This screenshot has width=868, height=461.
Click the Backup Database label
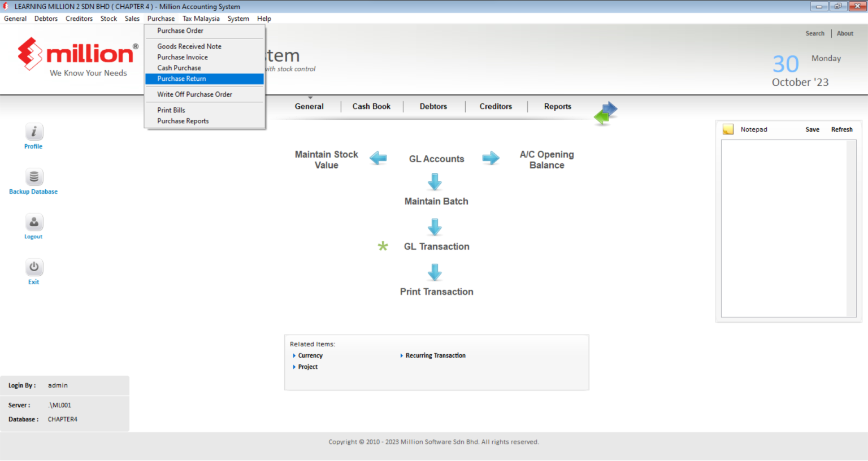[33, 192]
